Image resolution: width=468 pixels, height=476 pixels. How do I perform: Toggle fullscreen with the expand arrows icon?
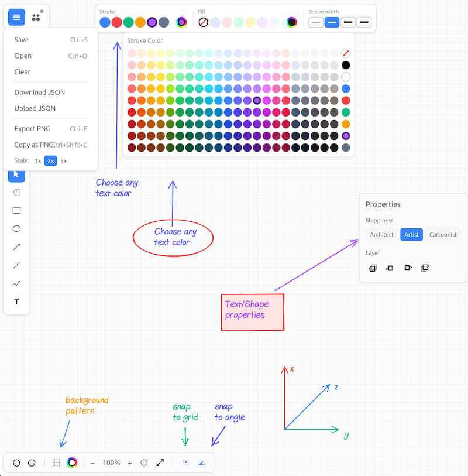160,463
